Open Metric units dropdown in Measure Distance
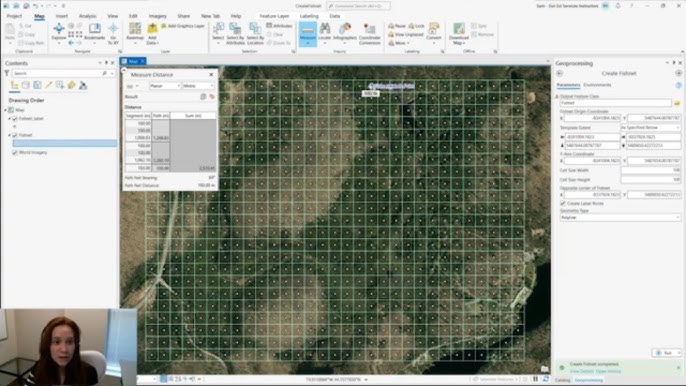The image size is (686, 386). click(x=198, y=86)
